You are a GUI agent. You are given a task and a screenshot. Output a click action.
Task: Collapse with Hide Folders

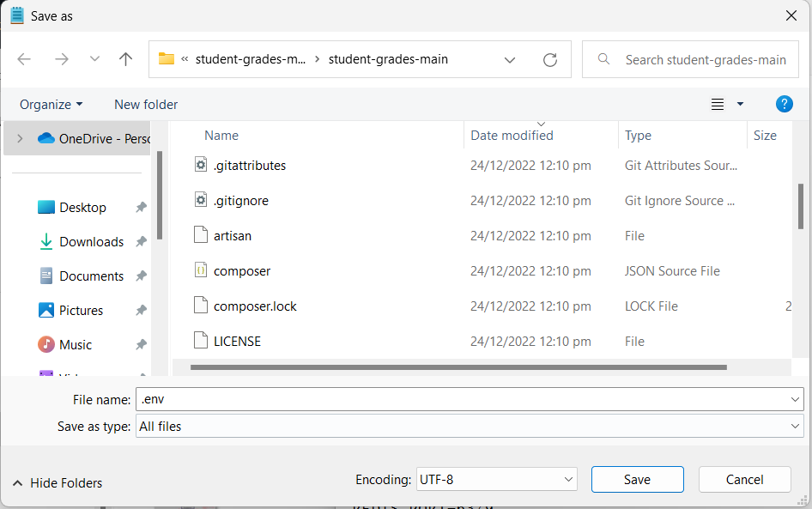(58, 483)
